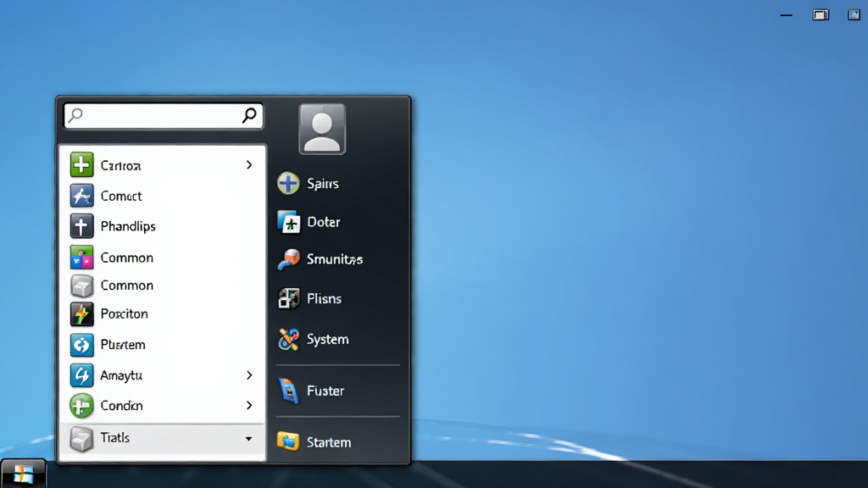868x488 pixels.
Task: Open Fuster in right pane
Action: (x=337, y=391)
